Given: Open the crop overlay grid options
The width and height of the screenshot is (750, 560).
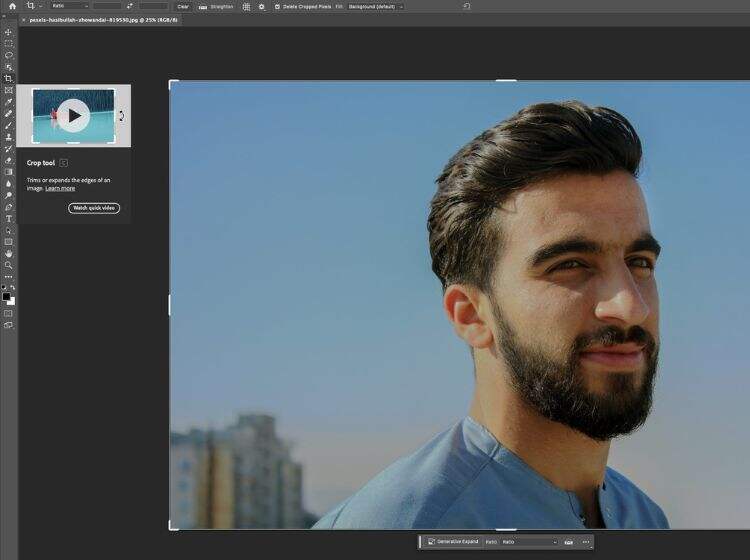Looking at the screenshot, I should [247, 6].
